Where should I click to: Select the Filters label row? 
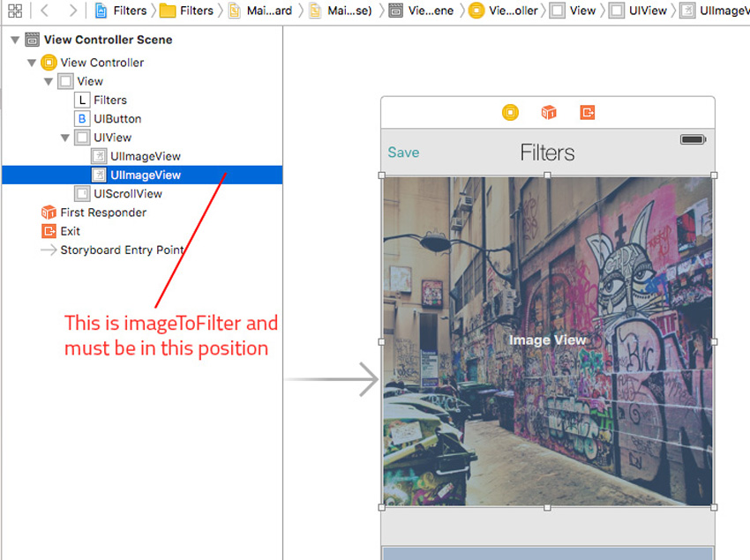point(142,100)
